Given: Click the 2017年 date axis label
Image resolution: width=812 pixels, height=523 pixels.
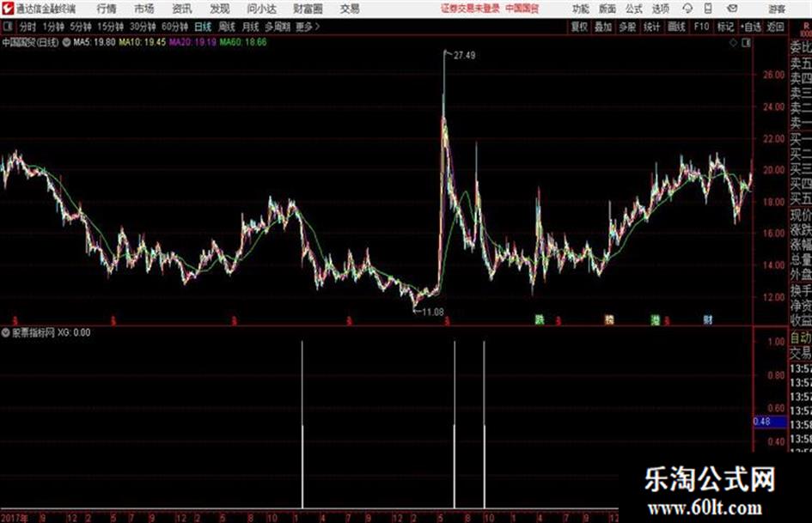Looking at the screenshot, I should (x=14, y=518).
